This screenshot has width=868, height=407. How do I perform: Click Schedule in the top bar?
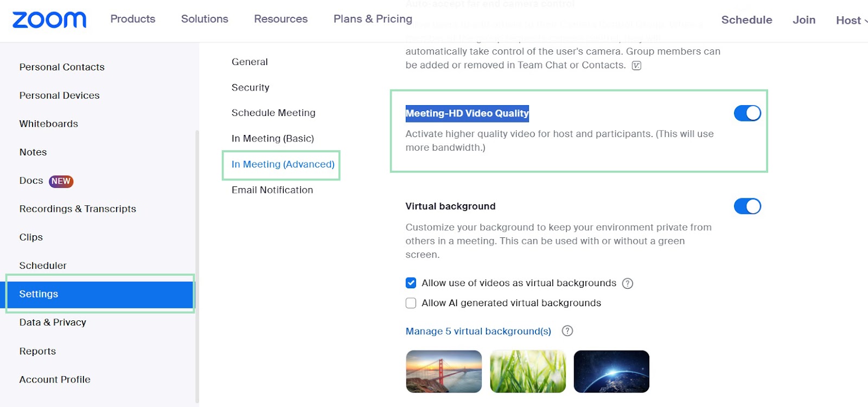point(746,20)
